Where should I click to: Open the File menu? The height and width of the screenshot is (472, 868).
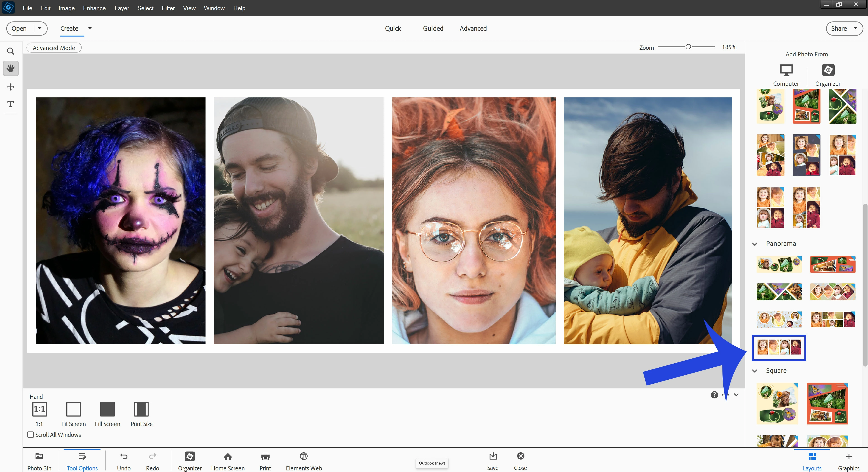pyautogui.click(x=28, y=8)
